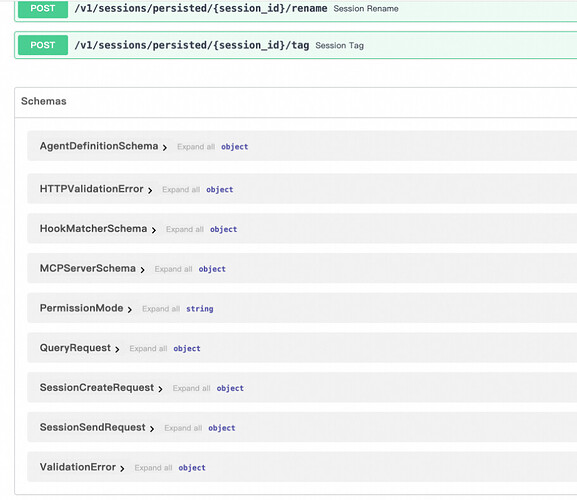This screenshot has width=577, height=500.
Task: Open the POST session rename endpoint
Action: click(x=295, y=11)
